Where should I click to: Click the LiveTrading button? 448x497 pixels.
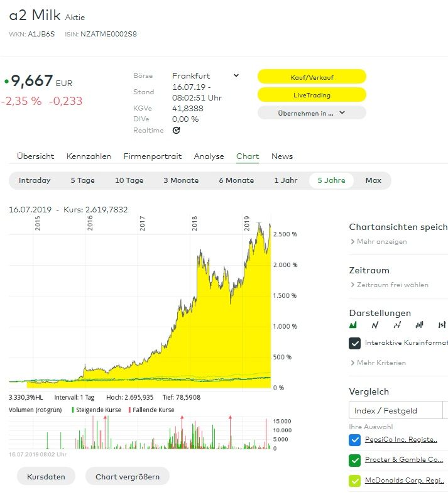click(312, 95)
